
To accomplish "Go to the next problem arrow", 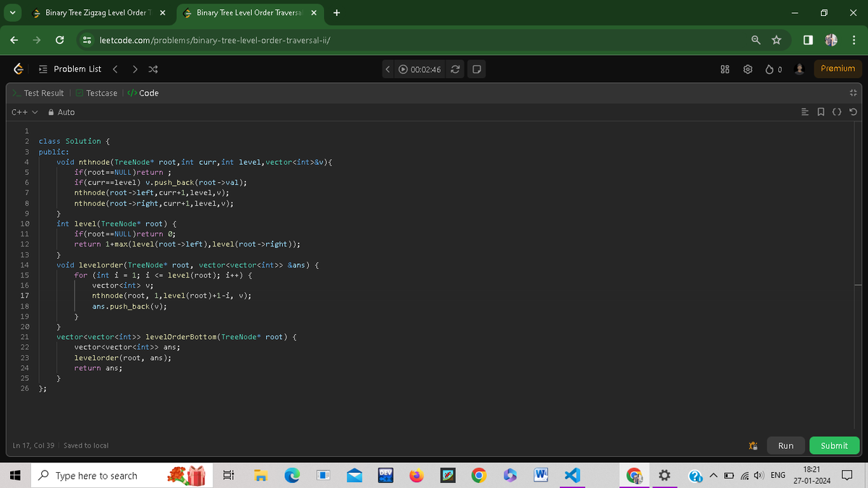I will click(x=135, y=69).
